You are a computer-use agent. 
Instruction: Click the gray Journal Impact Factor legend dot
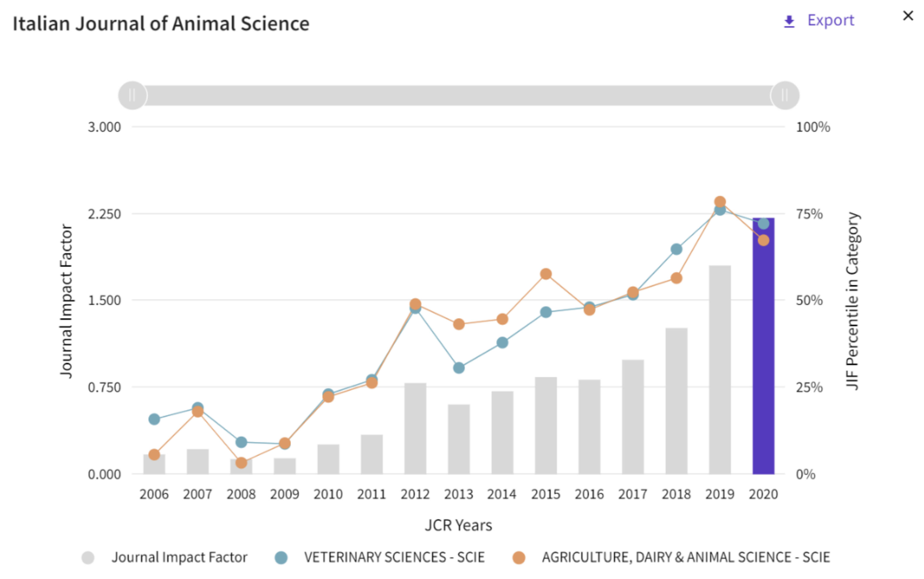point(88,557)
